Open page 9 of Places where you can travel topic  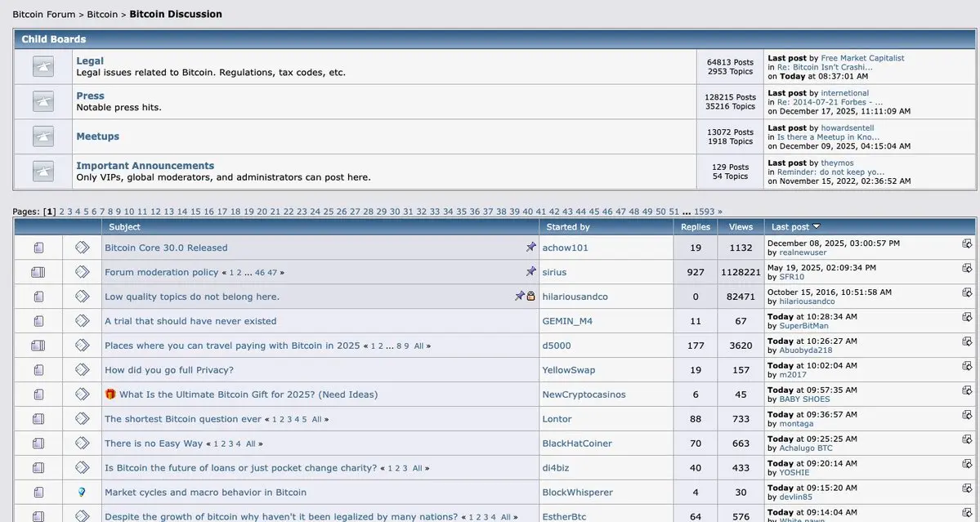[x=406, y=346]
